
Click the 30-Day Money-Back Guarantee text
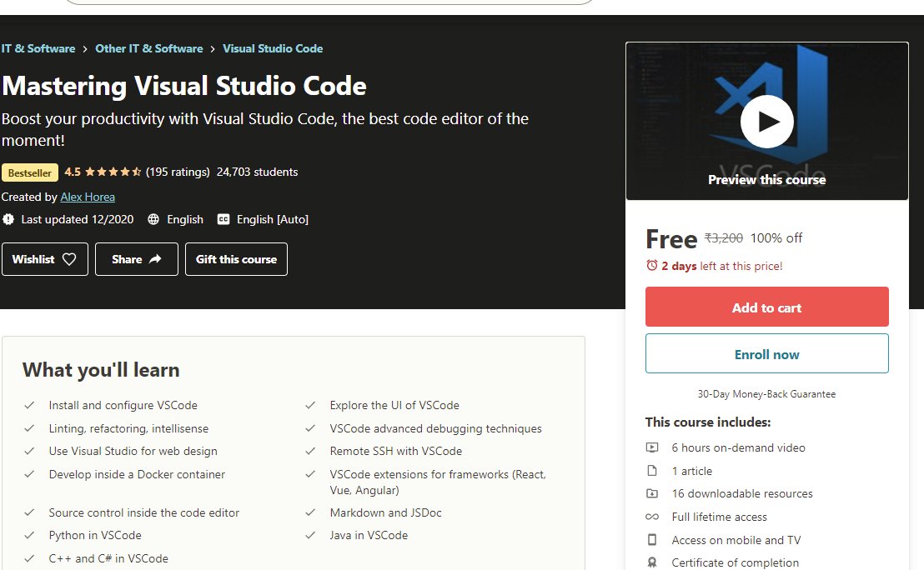click(x=766, y=394)
